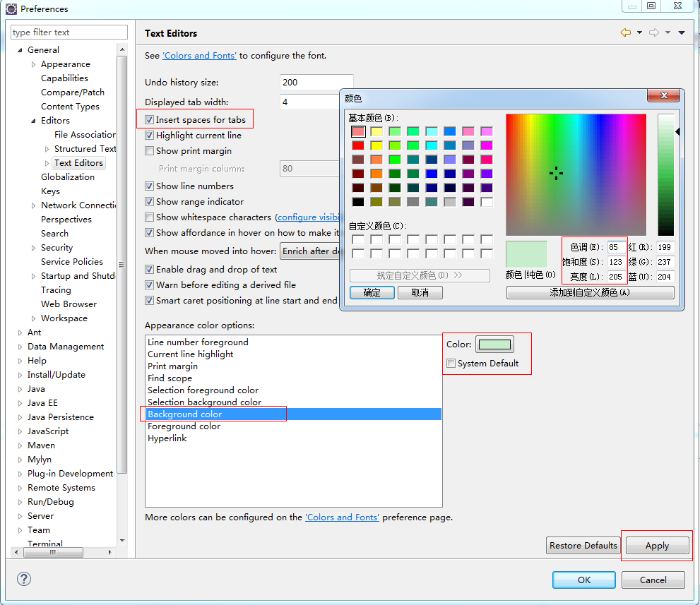Viewport: 700px width, 605px height.
Task: Open the 'Colors and Fonts' link at top
Action: (199, 55)
